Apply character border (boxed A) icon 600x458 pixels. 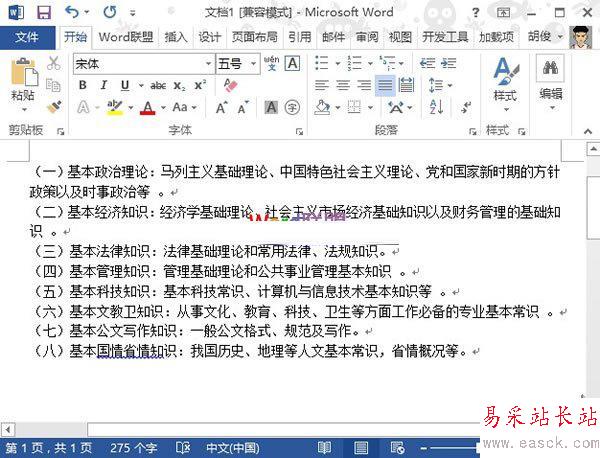point(292,64)
